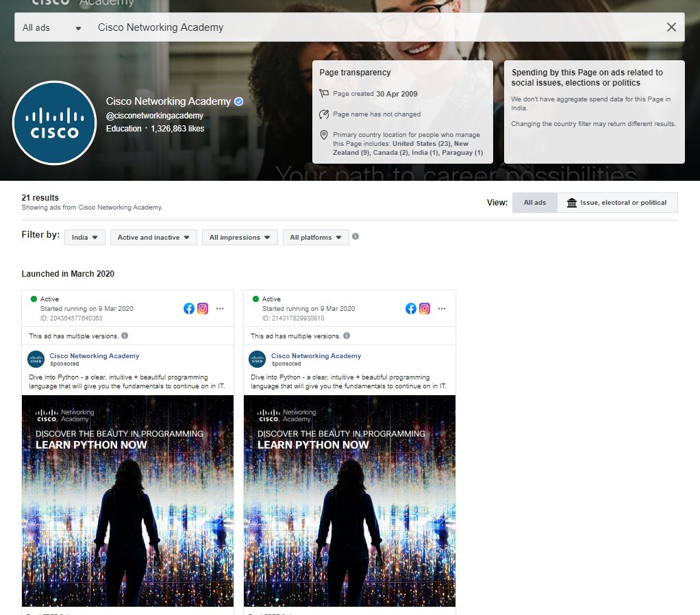Click multiple versions info icon on first ad
700x615 pixels.
pyautogui.click(x=125, y=336)
